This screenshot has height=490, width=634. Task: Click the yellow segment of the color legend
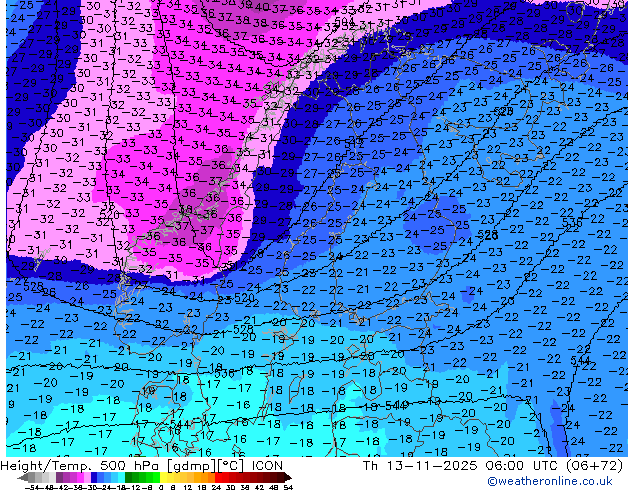[163, 477]
